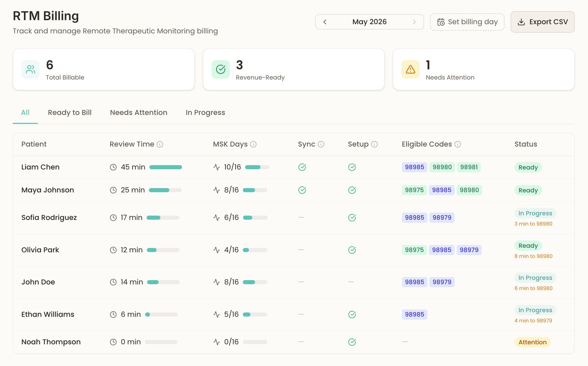
Task: Click Sofia Rodriguez's setup checkmark
Action: coord(352,218)
